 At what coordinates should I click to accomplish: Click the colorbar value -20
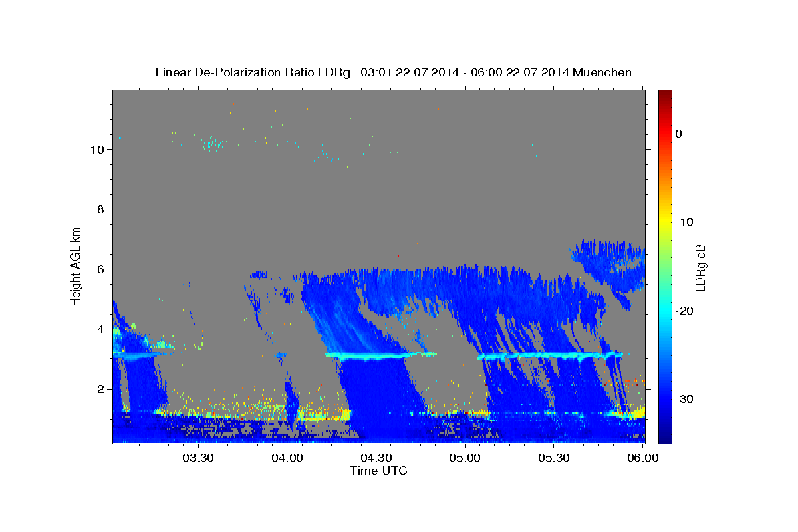[x=685, y=311]
